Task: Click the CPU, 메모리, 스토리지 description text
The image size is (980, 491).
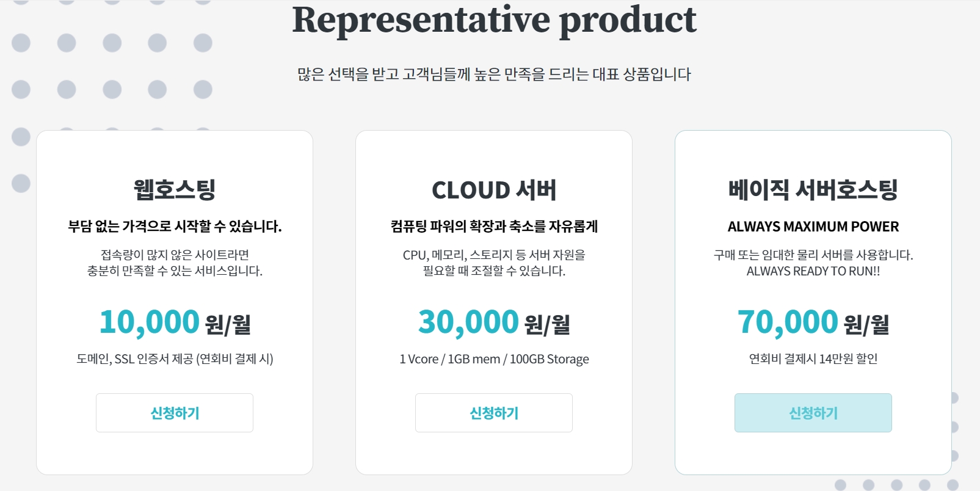Action: 494,263
